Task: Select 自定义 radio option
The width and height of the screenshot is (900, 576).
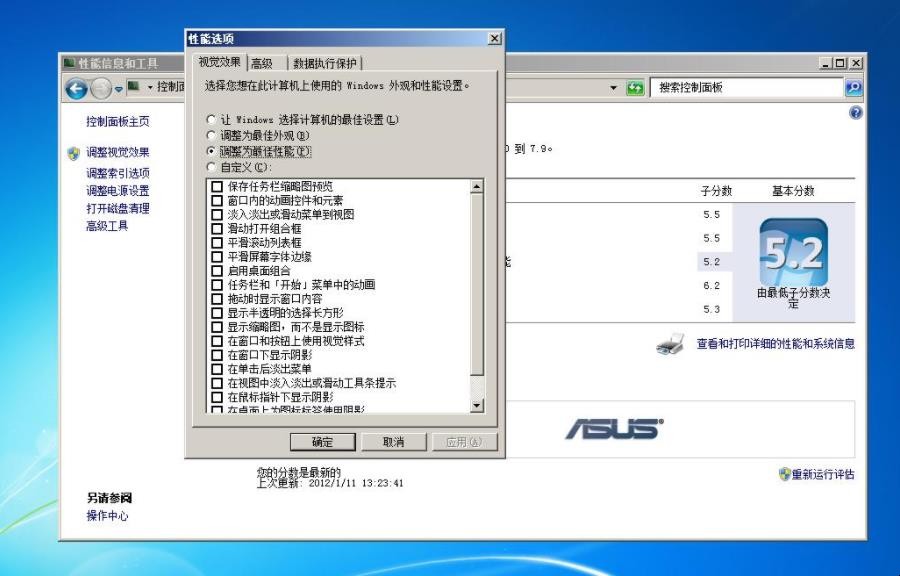Action: 211,167
